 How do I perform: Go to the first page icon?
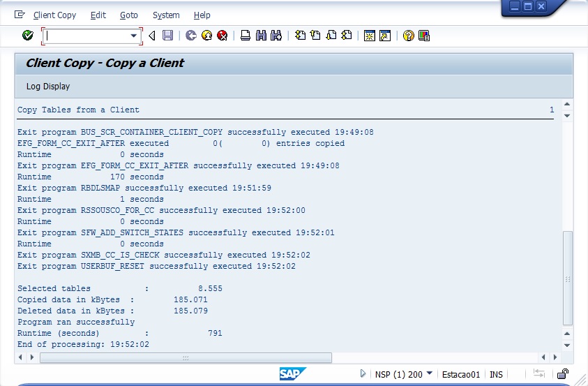point(300,36)
